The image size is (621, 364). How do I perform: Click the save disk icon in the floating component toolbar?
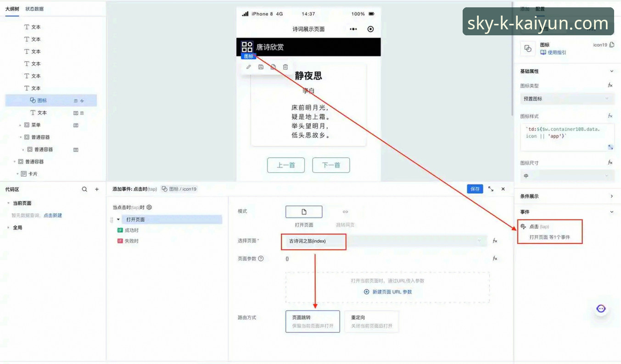click(261, 67)
